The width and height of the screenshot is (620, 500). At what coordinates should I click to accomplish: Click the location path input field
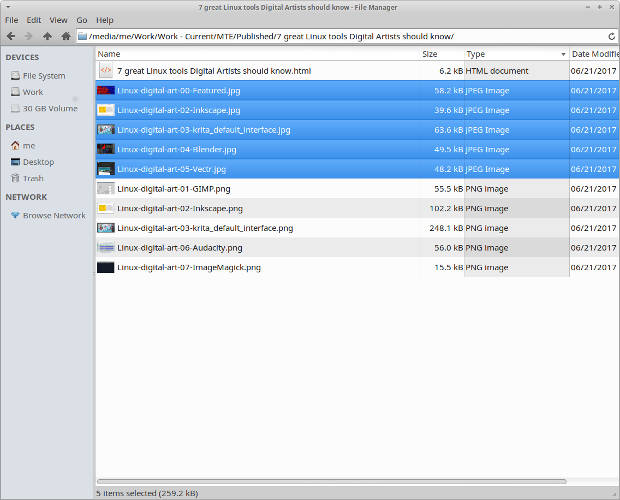(342, 36)
